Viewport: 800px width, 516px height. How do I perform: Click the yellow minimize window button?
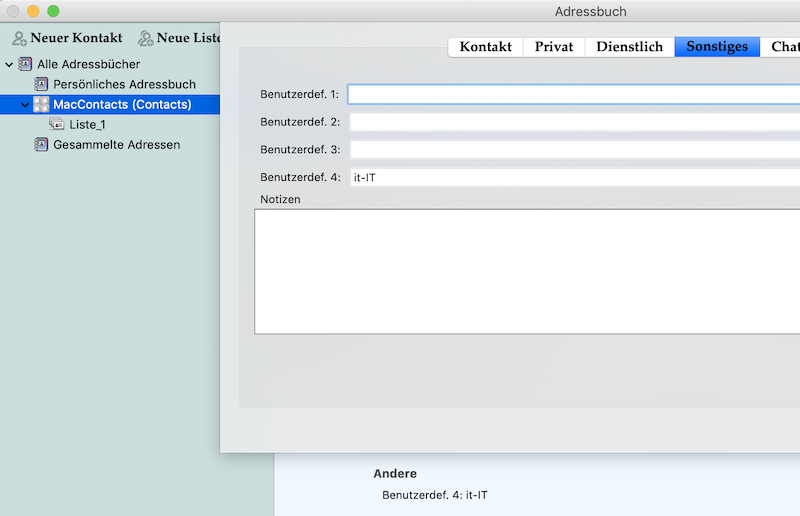[33, 11]
